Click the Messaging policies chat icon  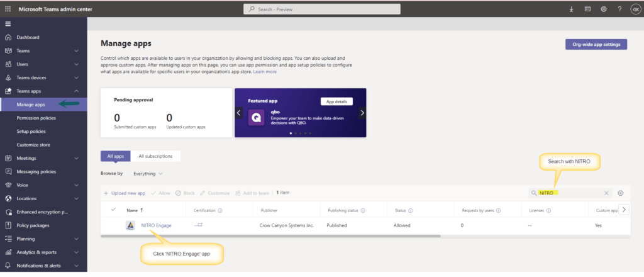[x=8, y=172]
